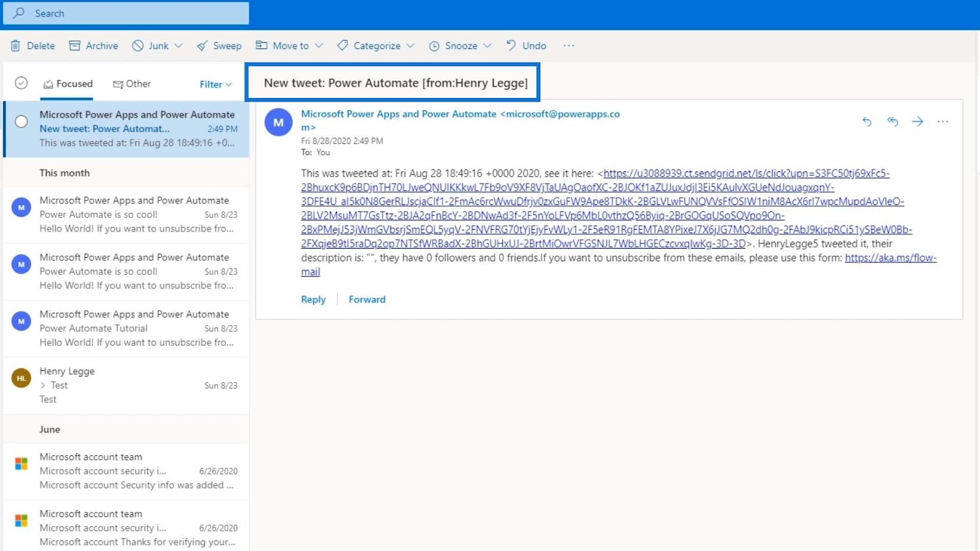Switch to the Other inbox tab
Viewport: 980px width, 551px height.
(x=132, y=84)
